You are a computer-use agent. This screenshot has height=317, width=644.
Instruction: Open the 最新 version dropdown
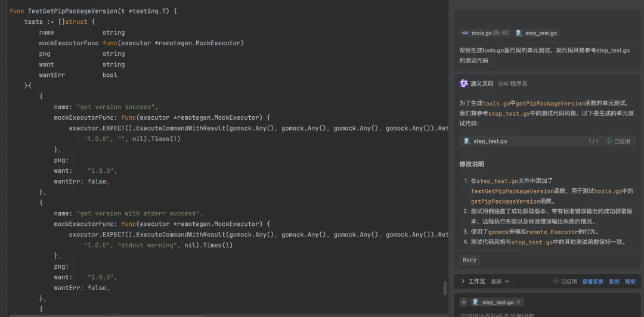[500, 281]
